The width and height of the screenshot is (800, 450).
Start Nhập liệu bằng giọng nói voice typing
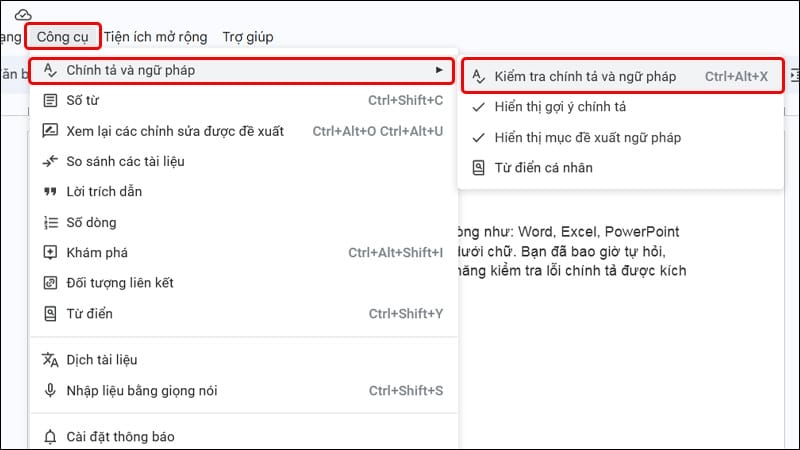pos(243,391)
